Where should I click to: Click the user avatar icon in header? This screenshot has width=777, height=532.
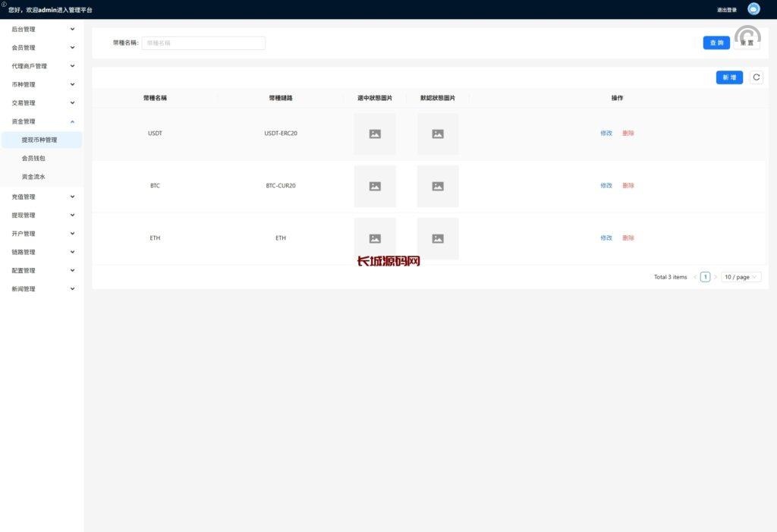753,9
